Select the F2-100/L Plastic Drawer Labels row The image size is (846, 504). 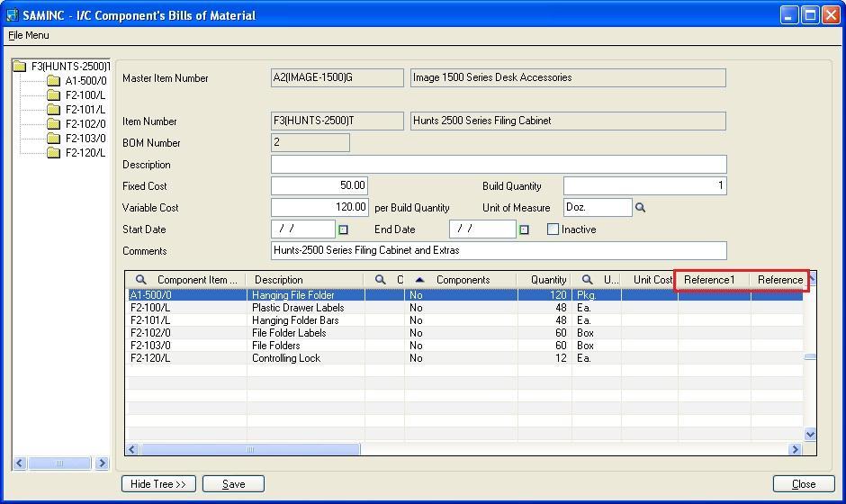click(466, 308)
